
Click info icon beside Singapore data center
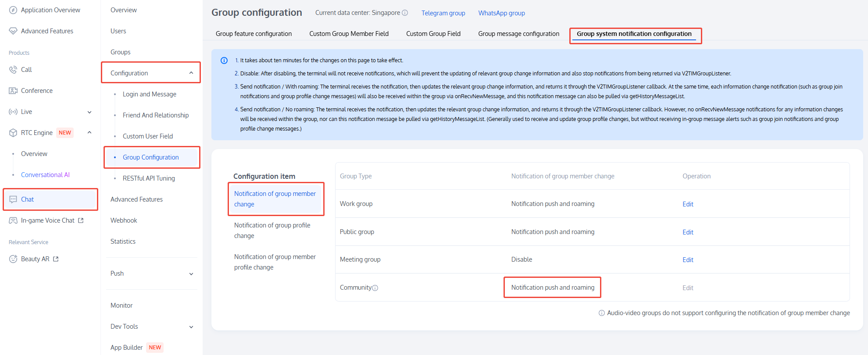405,13
